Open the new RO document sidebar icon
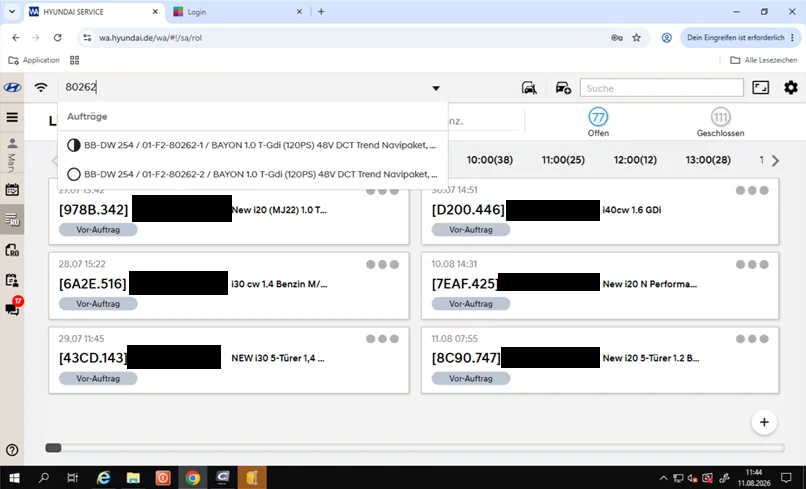806x489 pixels. pyautogui.click(x=12, y=250)
